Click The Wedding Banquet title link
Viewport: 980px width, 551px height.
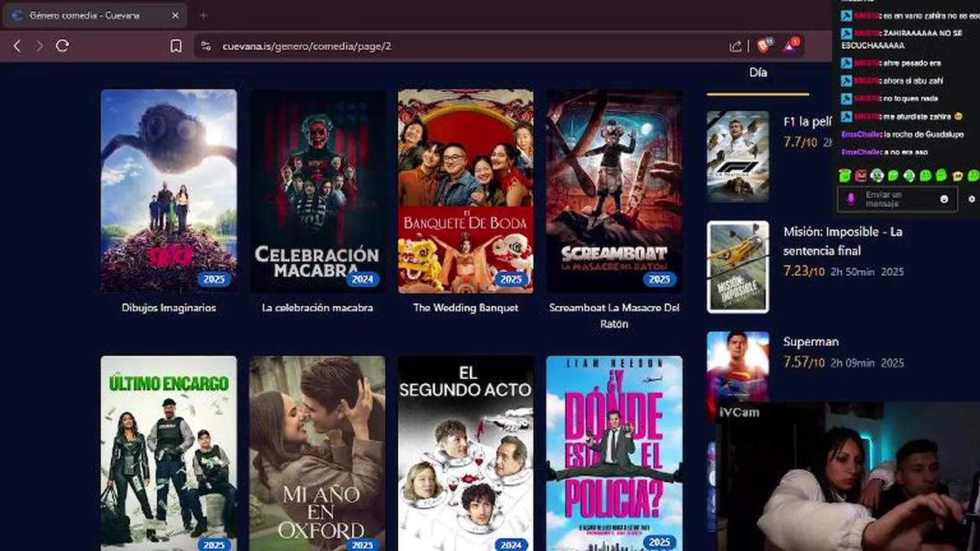pos(465,308)
